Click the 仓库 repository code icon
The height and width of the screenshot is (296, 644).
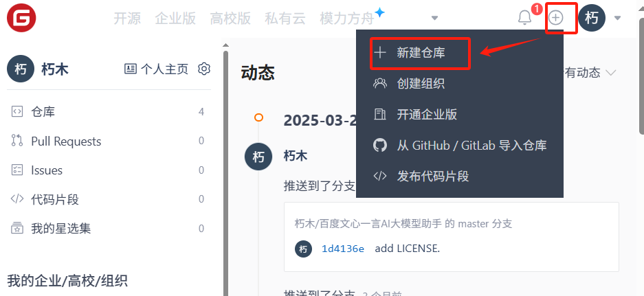17,112
